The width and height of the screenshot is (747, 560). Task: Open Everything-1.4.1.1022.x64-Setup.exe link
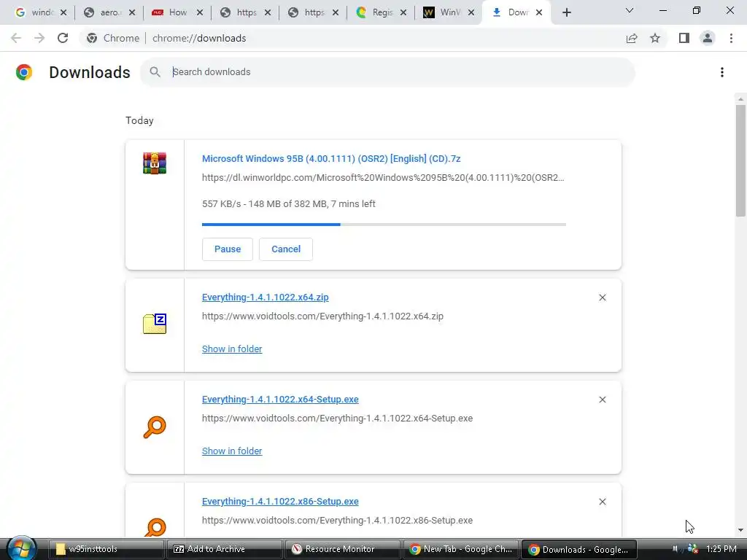click(x=280, y=399)
